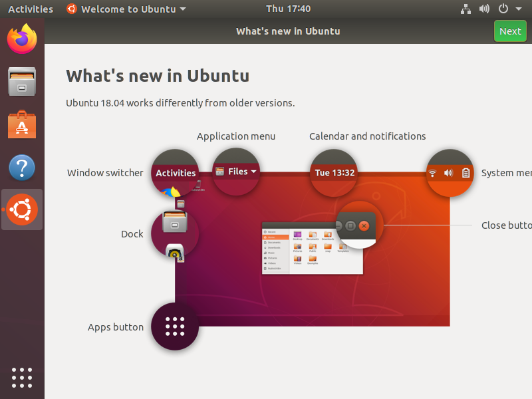Image resolution: width=532 pixels, height=399 pixels.
Task: Click the illustrated Apps button circle
Action: point(175,327)
